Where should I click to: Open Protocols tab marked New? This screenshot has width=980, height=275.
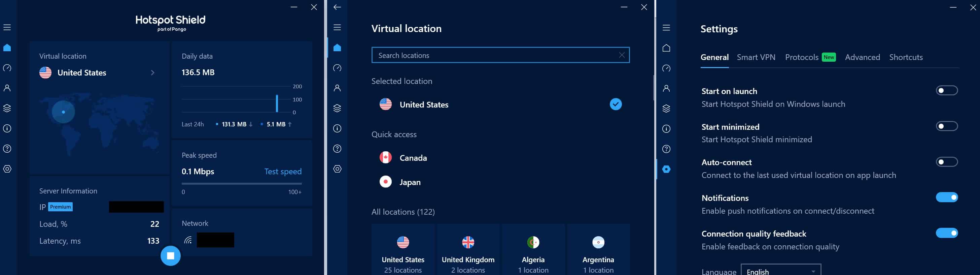pos(810,57)
